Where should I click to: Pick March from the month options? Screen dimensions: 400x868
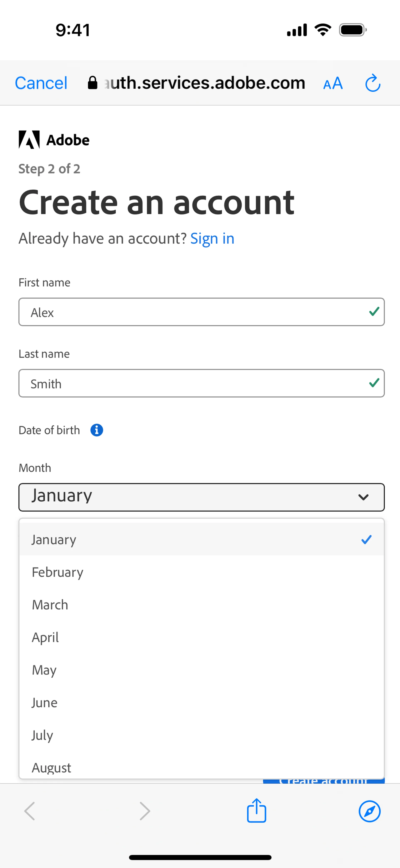point(50,605)
